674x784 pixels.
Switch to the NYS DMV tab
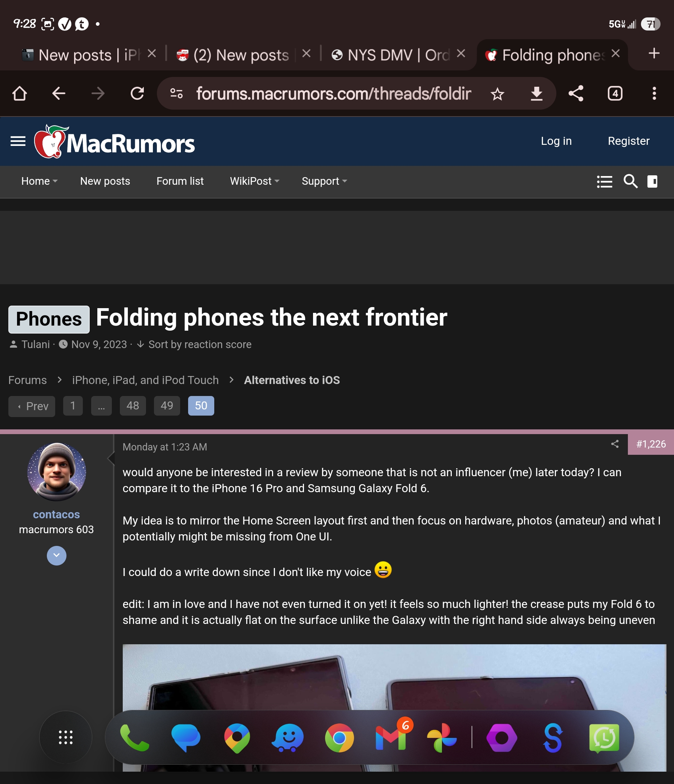click(390, 55)
